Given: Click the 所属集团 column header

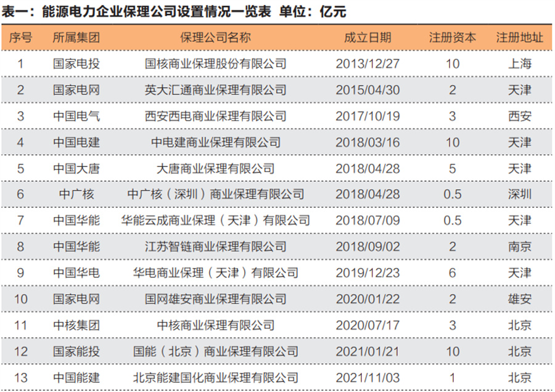Looking at the screenshot, I should pyautogui.click(x=76, y=38).
